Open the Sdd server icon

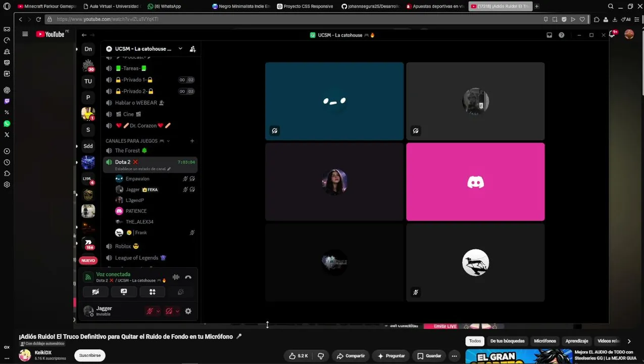pyautogui.click(x=88, y=146)
